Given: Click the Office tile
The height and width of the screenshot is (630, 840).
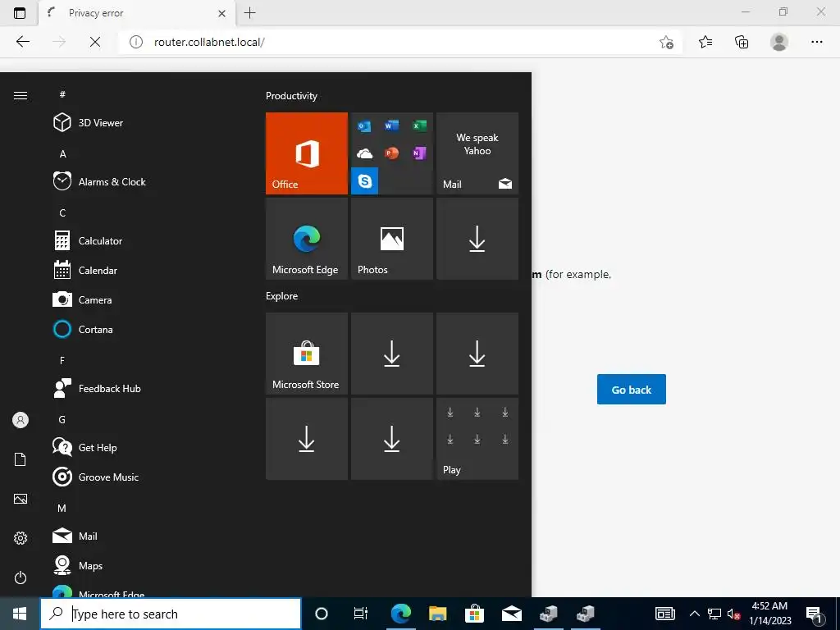Looking at the screenshot, I should coord(307,153).
